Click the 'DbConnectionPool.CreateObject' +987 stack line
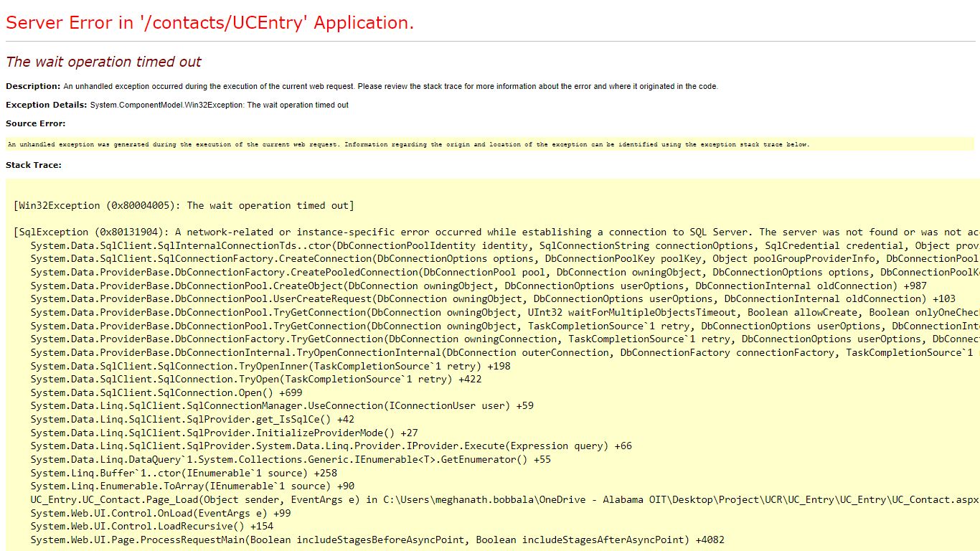Viewport: 980px width, 551px height. 479,286
